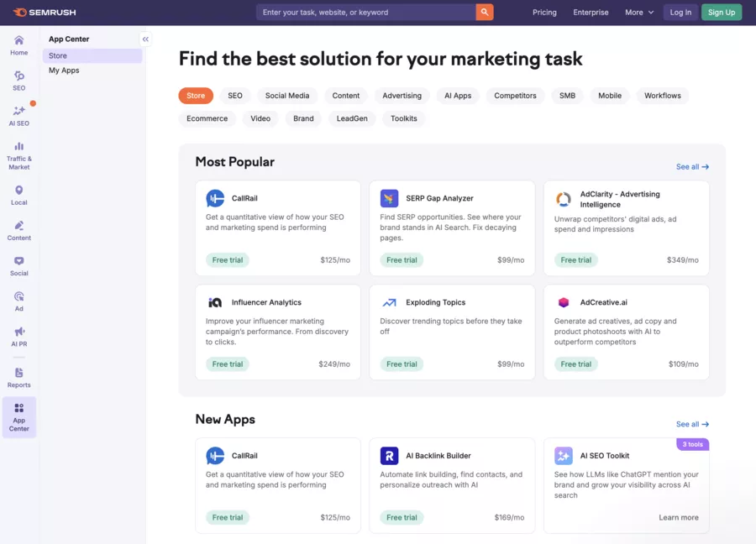Click See all for Most Popular
Viewport: 756px width, 544px height.
tap(692, 167)
